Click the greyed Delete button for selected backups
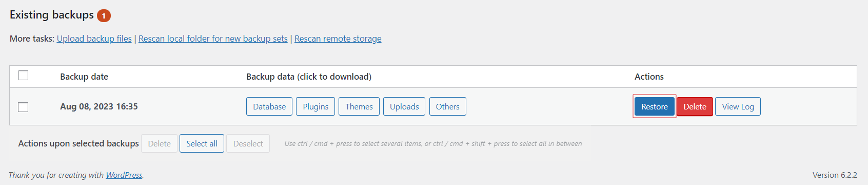 160,143
